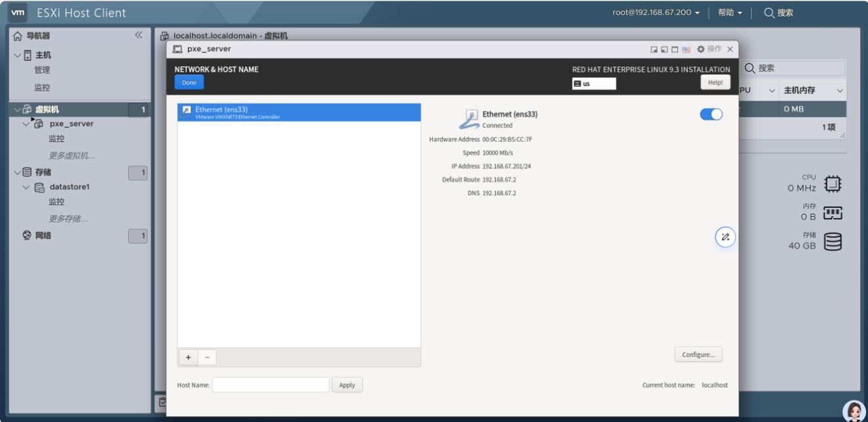The height and width of the screenshot is (422, 868).
Task: Click the pxe_server VM icon in tree
Action: pyautogui.click(x=38, y=124)
